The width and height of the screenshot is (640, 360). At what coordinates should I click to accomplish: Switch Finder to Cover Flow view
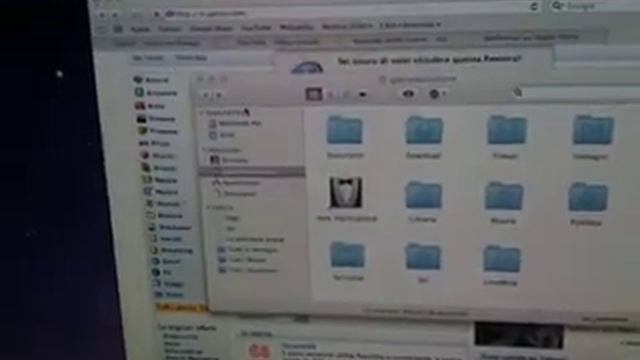tap(362, 95)
